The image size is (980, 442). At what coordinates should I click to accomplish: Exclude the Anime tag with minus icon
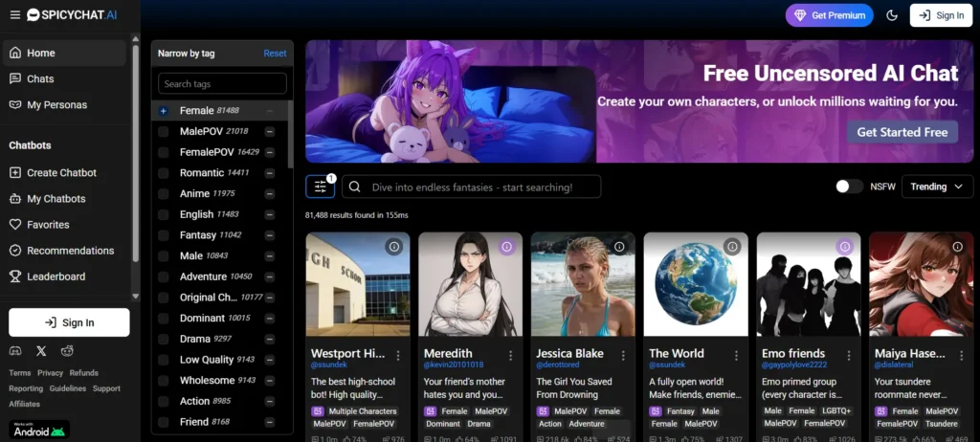(269, 194)
